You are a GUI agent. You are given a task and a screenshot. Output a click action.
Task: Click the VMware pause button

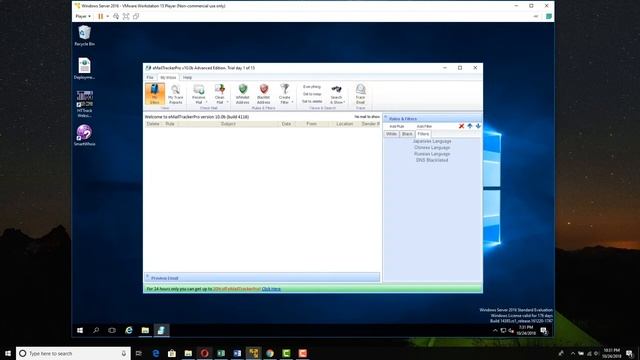pyautogui.click(x=100, y=16)
